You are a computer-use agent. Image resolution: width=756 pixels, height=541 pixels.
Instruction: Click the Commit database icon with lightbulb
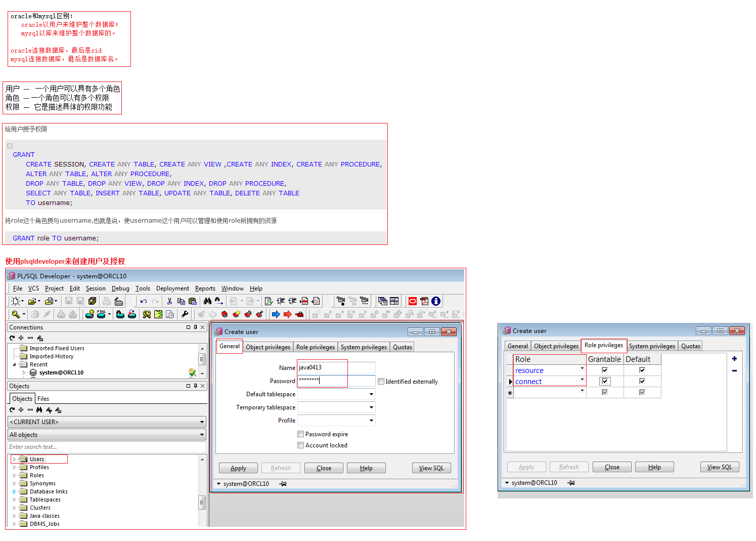pyautogui.click(x=90, y=314)
